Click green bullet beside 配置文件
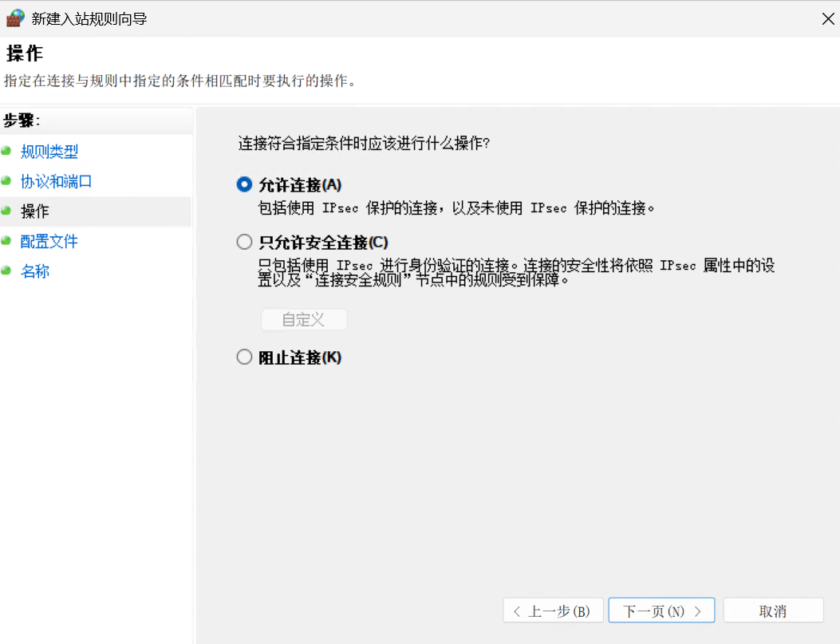The image size is (840, 644). [x=6, y=240]
